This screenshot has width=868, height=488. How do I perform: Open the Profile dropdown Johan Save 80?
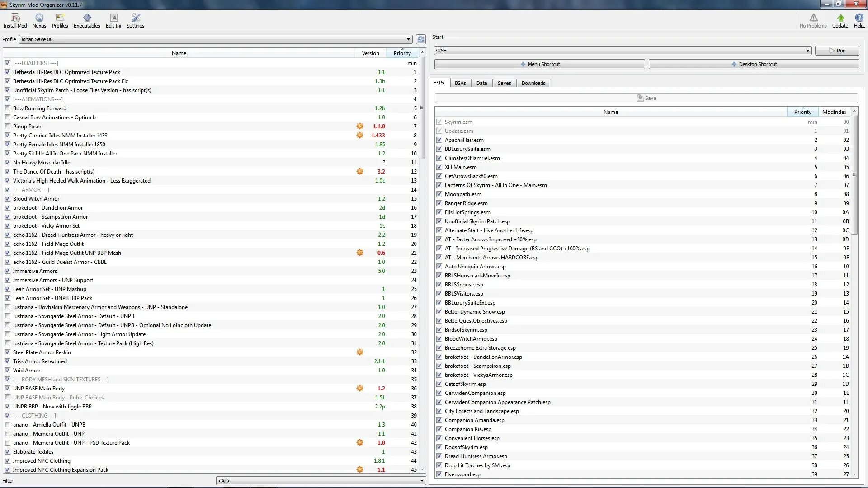[216, 39]
